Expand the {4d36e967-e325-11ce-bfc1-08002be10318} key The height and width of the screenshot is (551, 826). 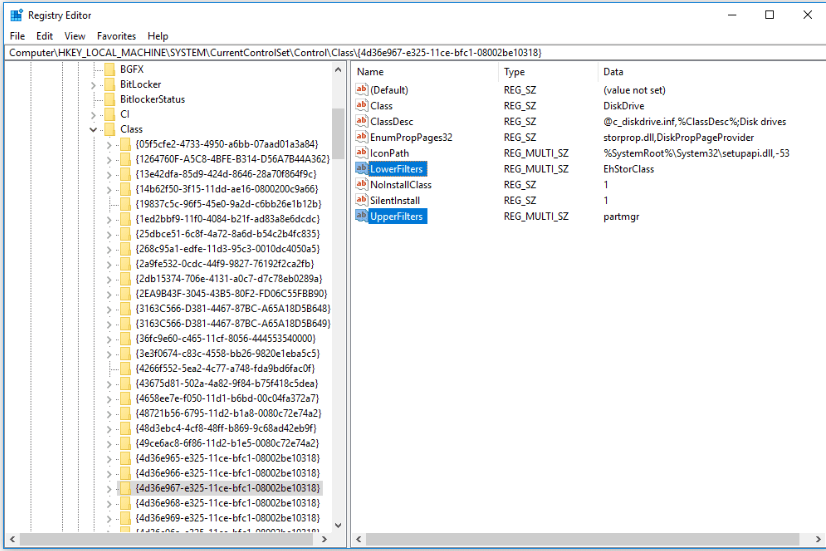(109, 488)
